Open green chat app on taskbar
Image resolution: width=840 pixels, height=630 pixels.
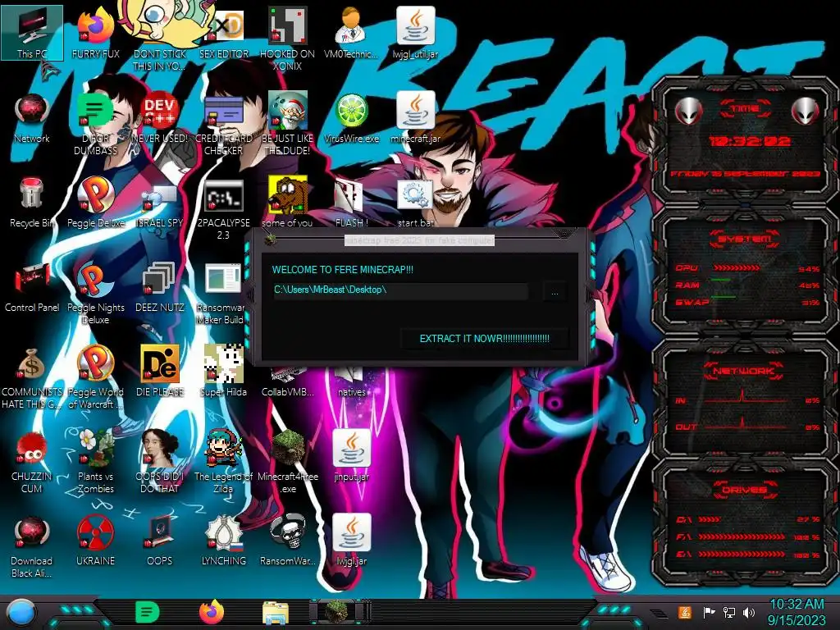click(148, 613)
